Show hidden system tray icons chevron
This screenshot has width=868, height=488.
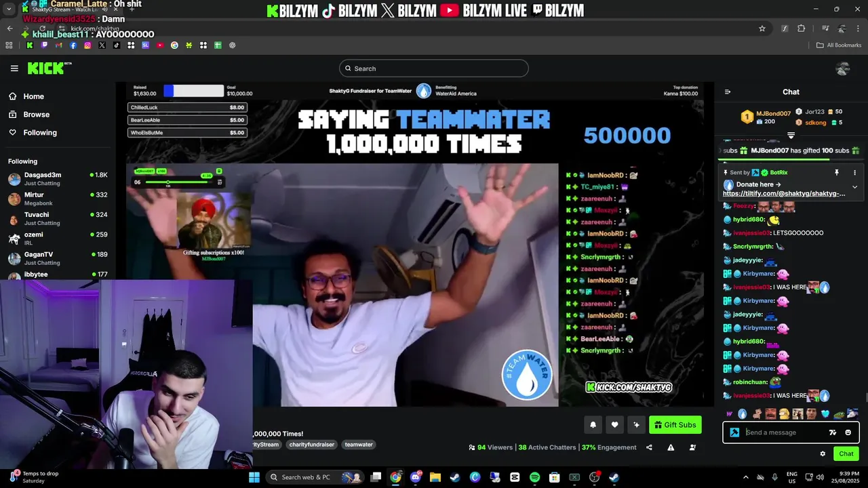[x=745, y=477]
